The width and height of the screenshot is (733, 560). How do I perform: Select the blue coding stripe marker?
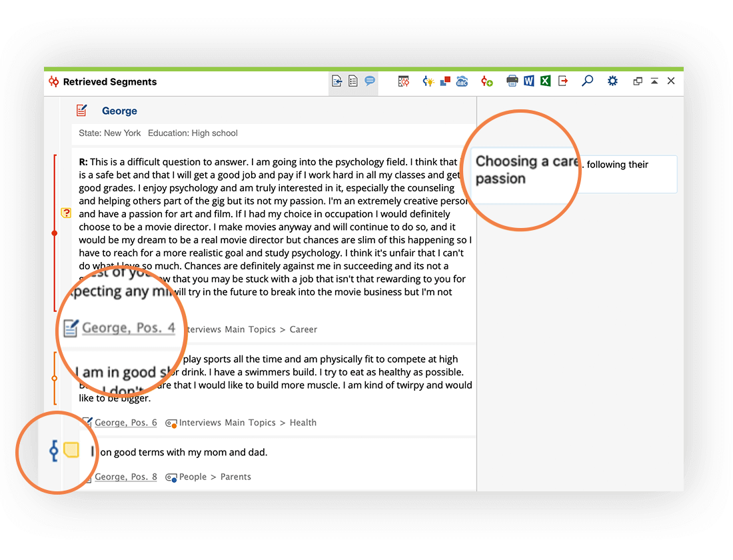click(x=54, y=451)
